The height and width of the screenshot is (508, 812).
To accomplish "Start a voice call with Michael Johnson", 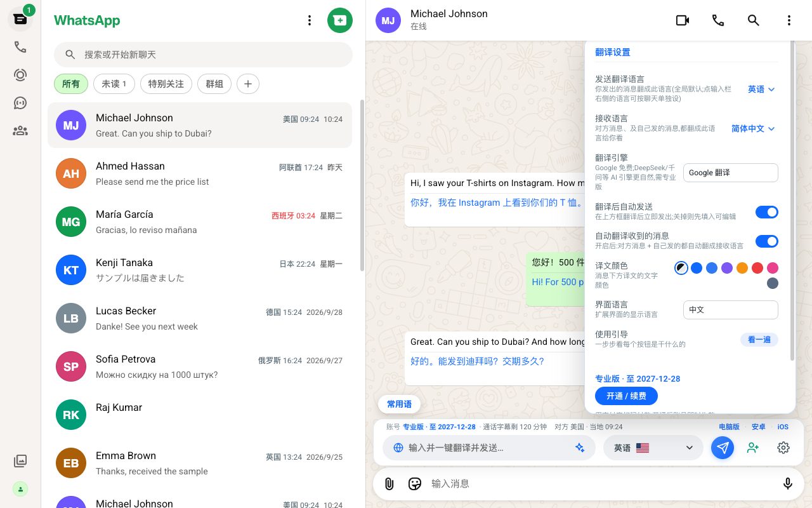I will (x=718, y=20).
